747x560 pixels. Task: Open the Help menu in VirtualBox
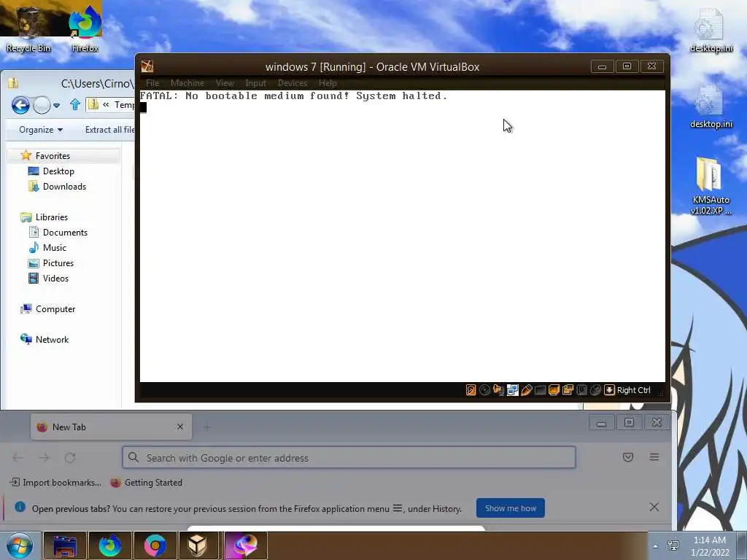click(328, 83)
